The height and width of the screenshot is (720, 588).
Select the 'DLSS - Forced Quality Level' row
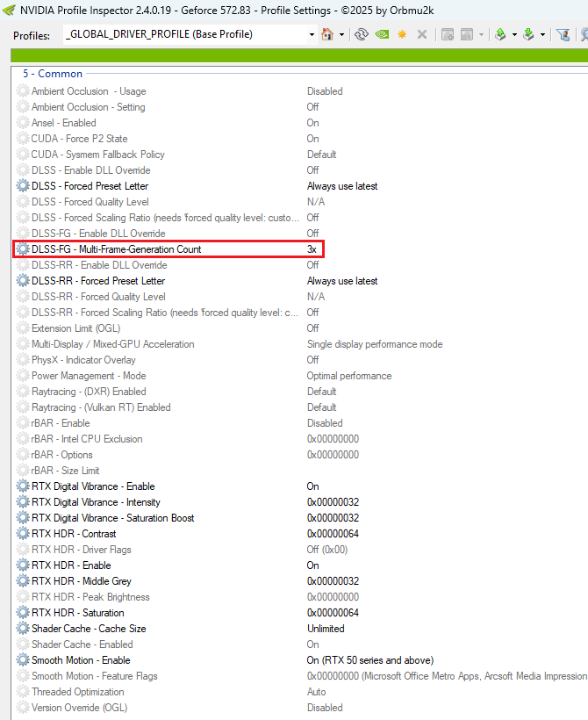coord(299,202)
